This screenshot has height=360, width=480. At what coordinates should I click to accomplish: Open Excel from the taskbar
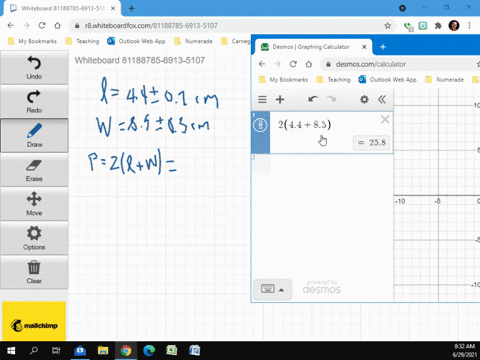(x=172, y=351)
